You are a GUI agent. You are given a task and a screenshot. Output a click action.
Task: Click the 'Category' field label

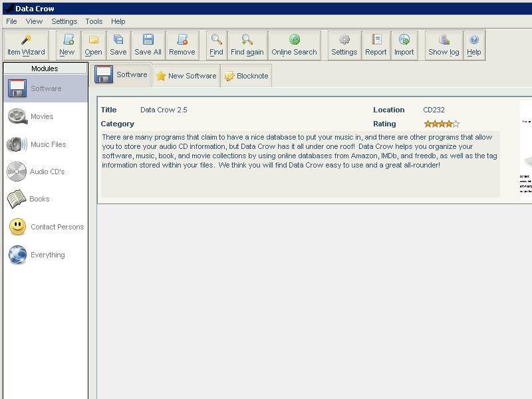118,124
